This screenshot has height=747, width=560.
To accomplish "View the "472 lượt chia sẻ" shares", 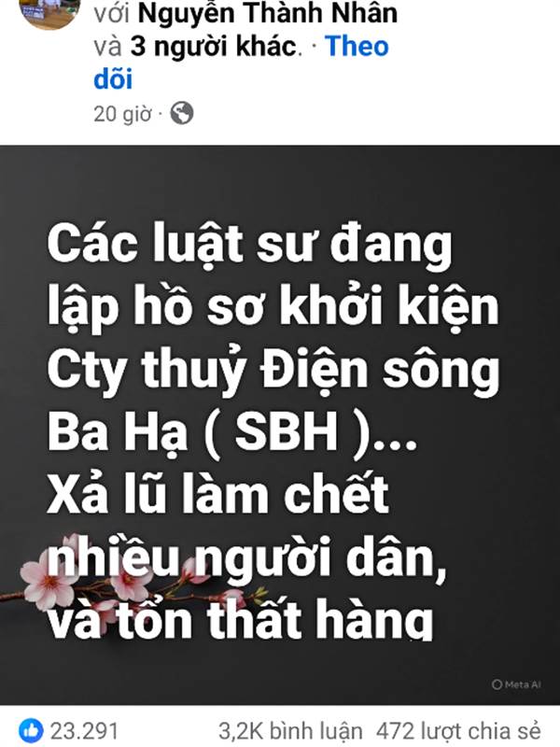I will [x=459, y=731].
